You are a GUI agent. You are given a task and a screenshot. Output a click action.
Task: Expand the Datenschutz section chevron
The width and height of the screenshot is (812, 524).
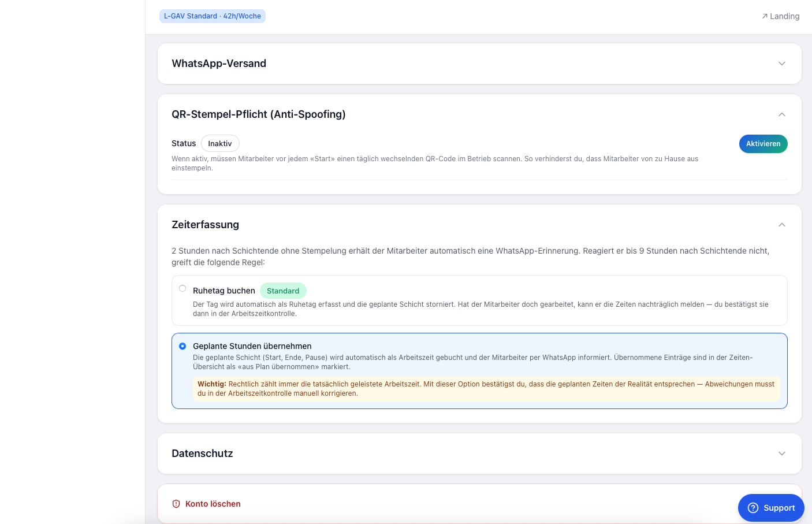pos(782,454)
